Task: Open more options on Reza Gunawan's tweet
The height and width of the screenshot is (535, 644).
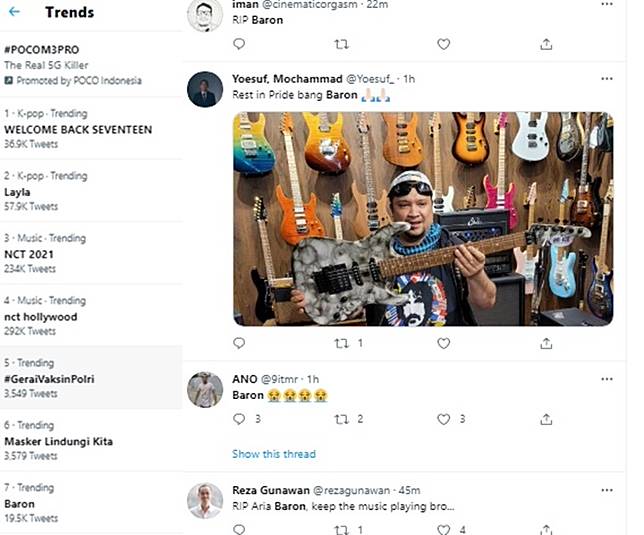Action: [x=606, y=490]
